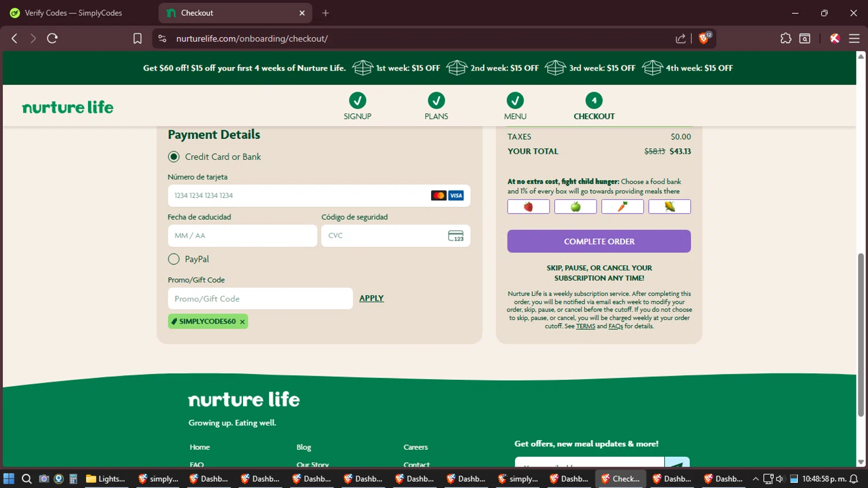Click the discounted total $43.13
The image size is (868, 488).
pyautogui.click(x=680, y=151)
